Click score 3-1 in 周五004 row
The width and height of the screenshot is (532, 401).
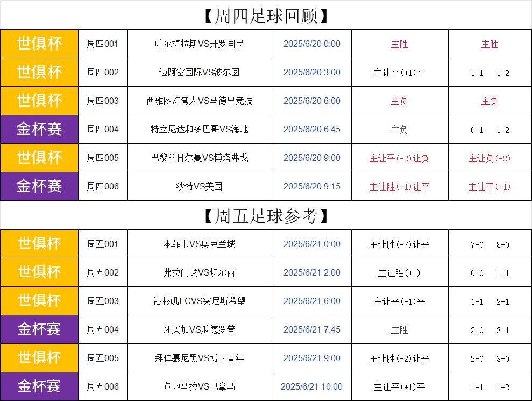[503, 330]
